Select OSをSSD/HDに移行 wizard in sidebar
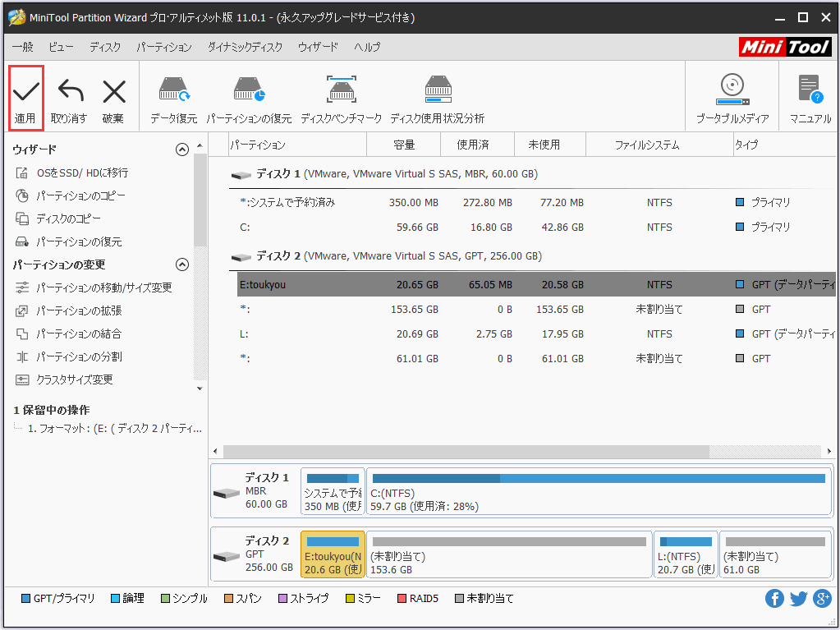The image size is (840, 630). [x=71, y=173]
